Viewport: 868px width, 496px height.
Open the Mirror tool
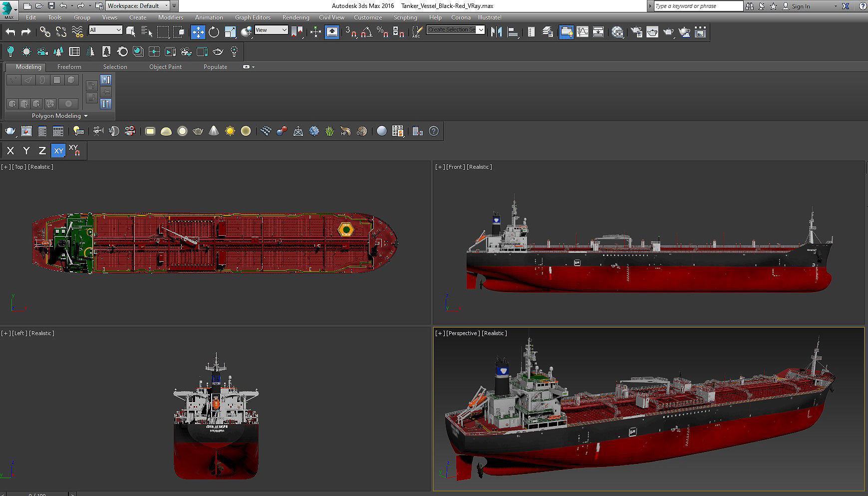497,32
